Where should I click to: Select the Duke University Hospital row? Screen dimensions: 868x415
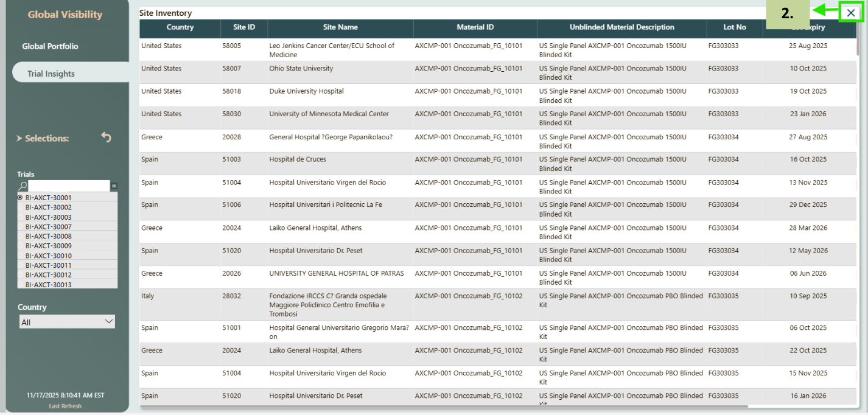306,91
